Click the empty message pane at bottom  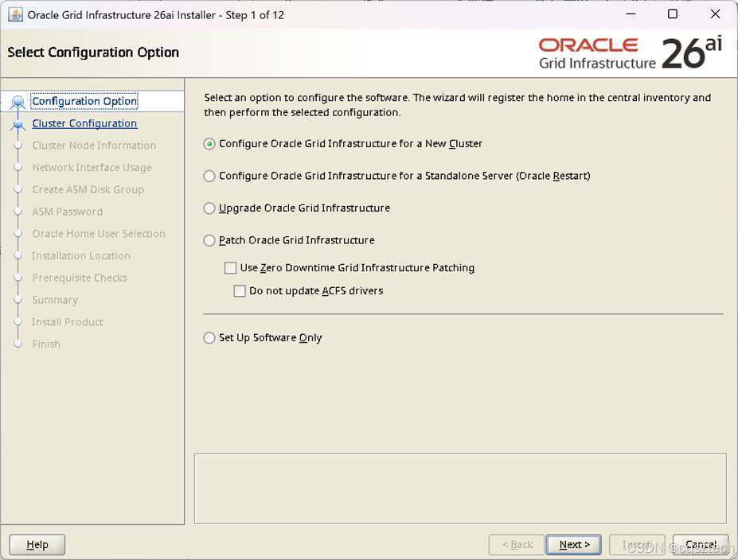coord(460,488)
